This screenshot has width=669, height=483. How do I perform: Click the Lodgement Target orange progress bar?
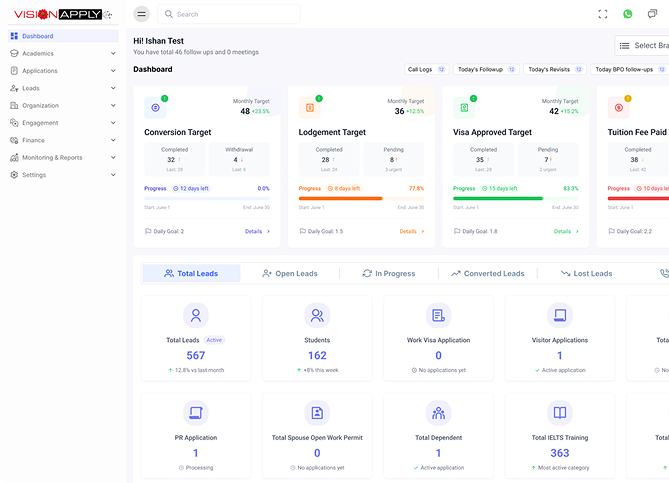(x=361, y=198)
